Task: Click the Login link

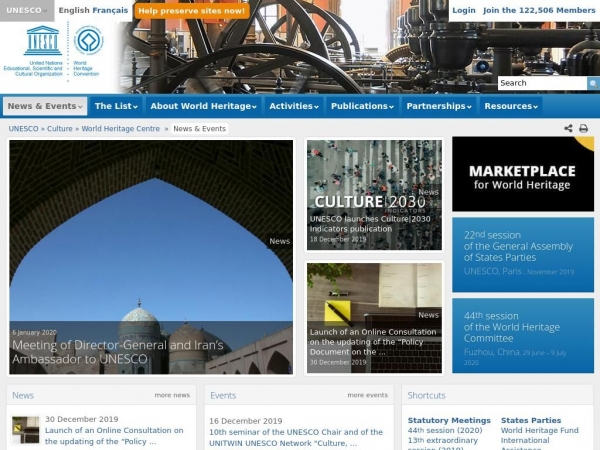Action: pyautogui.click(x=464, y=10)
